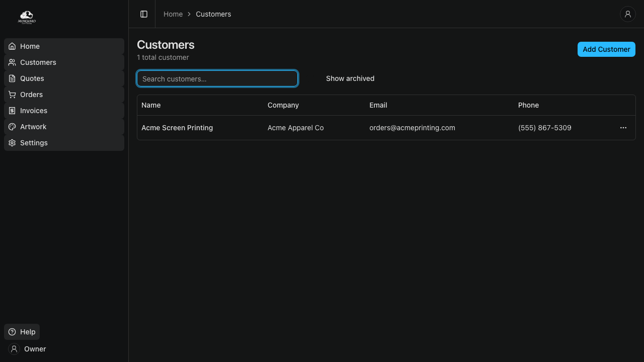644x362 pixels.
Task: Click the Add Customer button
Action: pos(606,49)
